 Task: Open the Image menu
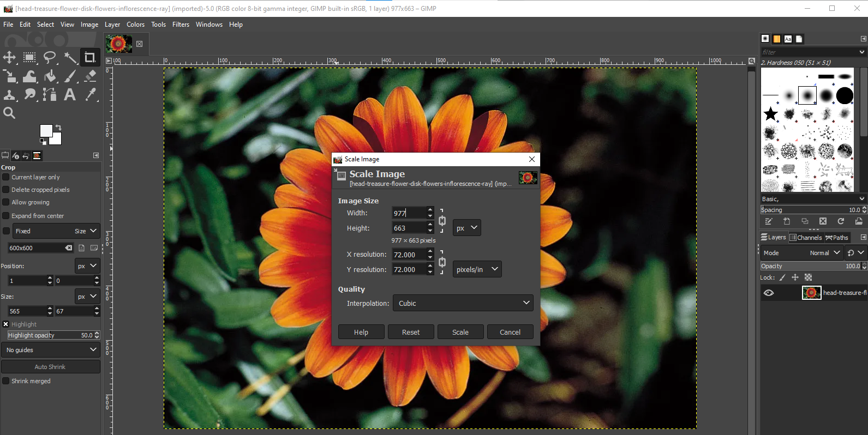pos(89,25)
